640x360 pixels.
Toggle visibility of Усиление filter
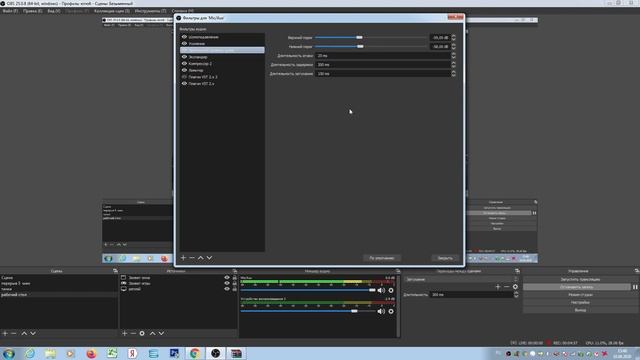[x=184, y=43]
